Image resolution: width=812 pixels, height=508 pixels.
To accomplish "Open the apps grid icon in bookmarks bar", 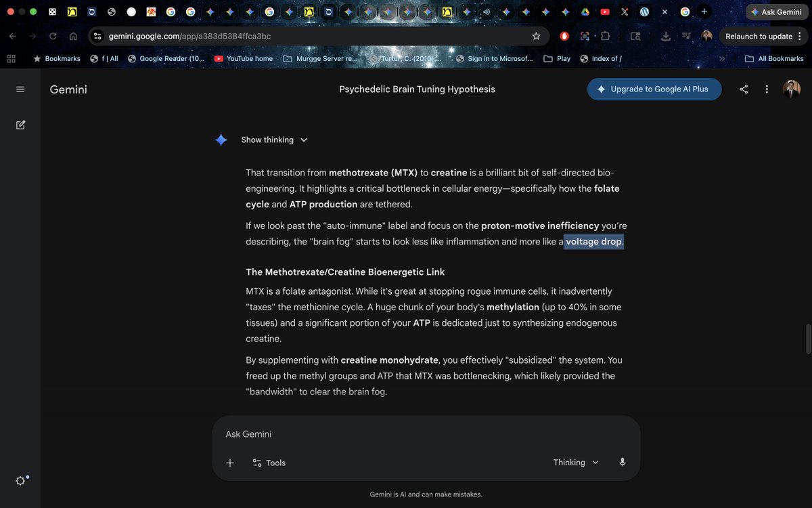I will pyautogui.click(x=11, y=58).
